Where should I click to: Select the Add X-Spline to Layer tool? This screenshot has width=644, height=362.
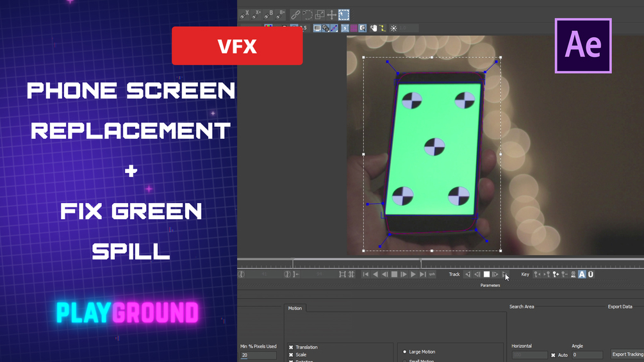pyautogui.click(x=256, y=15)
